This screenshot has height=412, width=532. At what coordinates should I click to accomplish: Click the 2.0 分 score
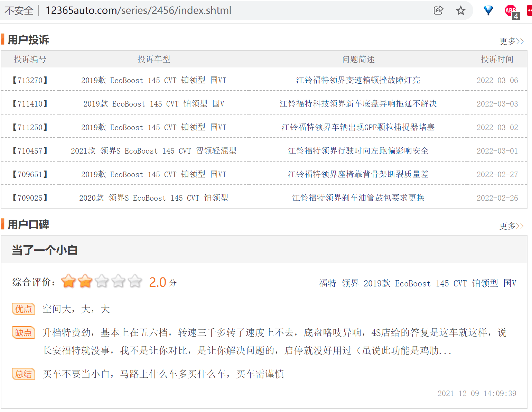click(x=163, y=283)
